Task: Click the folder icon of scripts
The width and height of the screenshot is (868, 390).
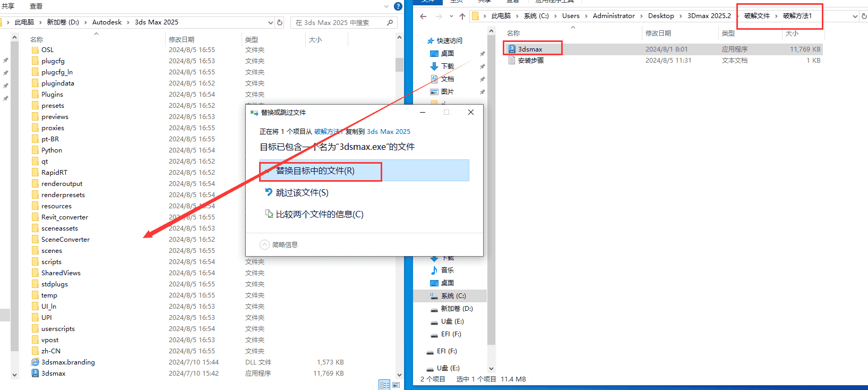Action: pyautogui.click(x=35, y=261)
